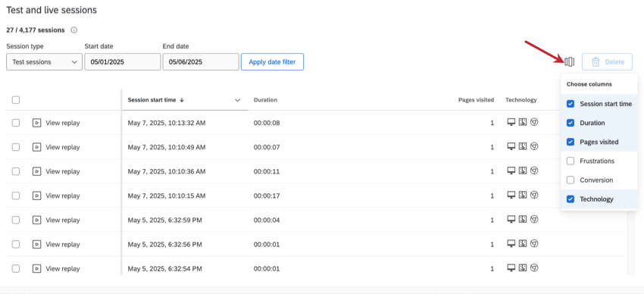Screen dimensions: 644x294
Task: Click the sessions count info icon
Action: (74, 30)
